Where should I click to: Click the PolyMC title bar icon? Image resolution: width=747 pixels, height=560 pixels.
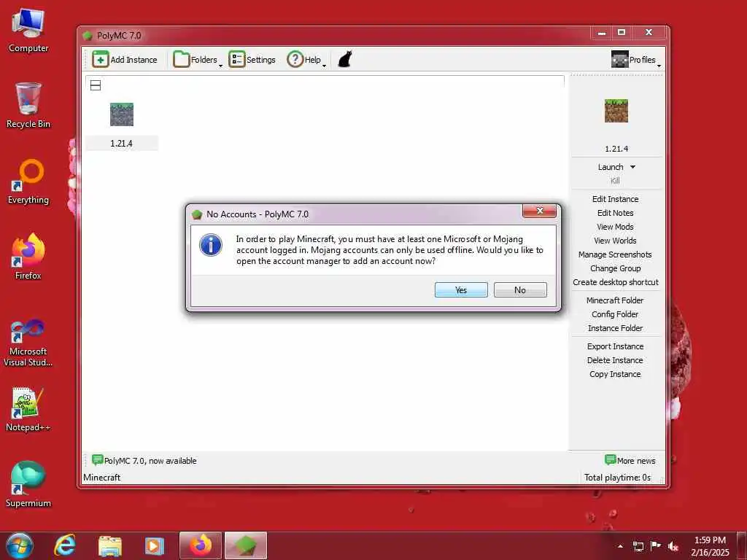[88, 36]
